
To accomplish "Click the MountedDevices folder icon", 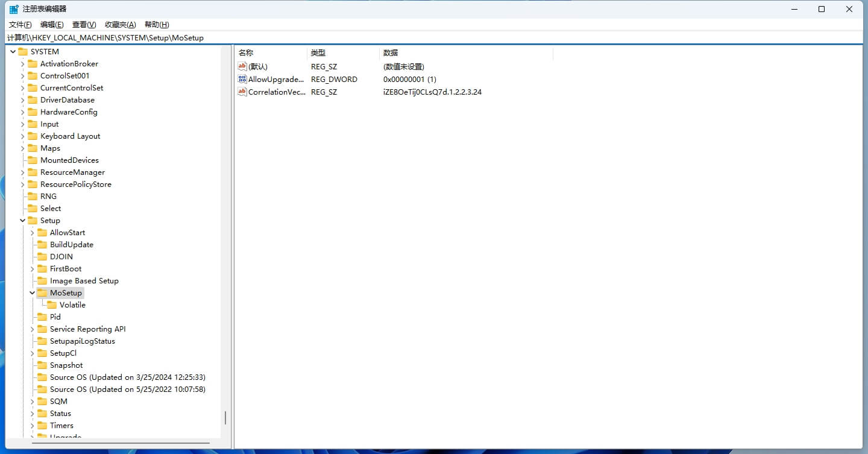I will 33,160.
